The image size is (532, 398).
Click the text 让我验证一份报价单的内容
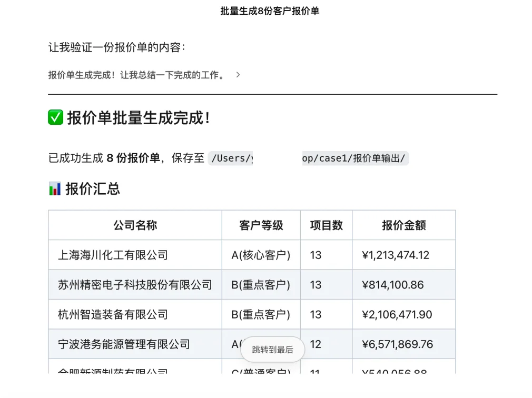[x=115, y=47]
